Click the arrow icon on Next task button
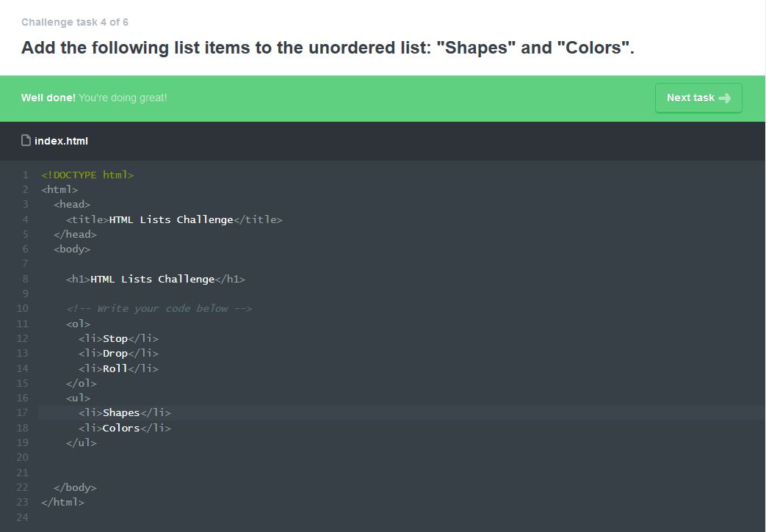Viewport: 766px width, 532px height. pyautogui.click(x=725, y=98)
